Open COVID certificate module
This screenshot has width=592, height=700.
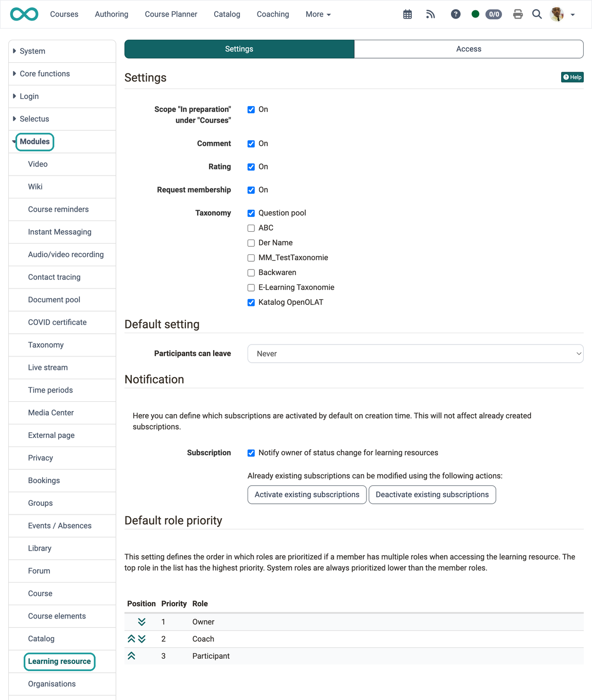click(x=62, y=322)
